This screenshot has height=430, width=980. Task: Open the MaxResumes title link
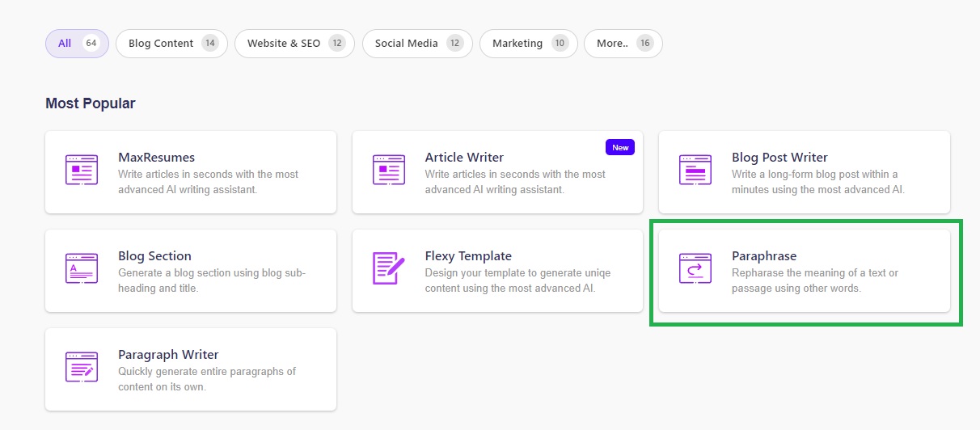coord(156,158)
